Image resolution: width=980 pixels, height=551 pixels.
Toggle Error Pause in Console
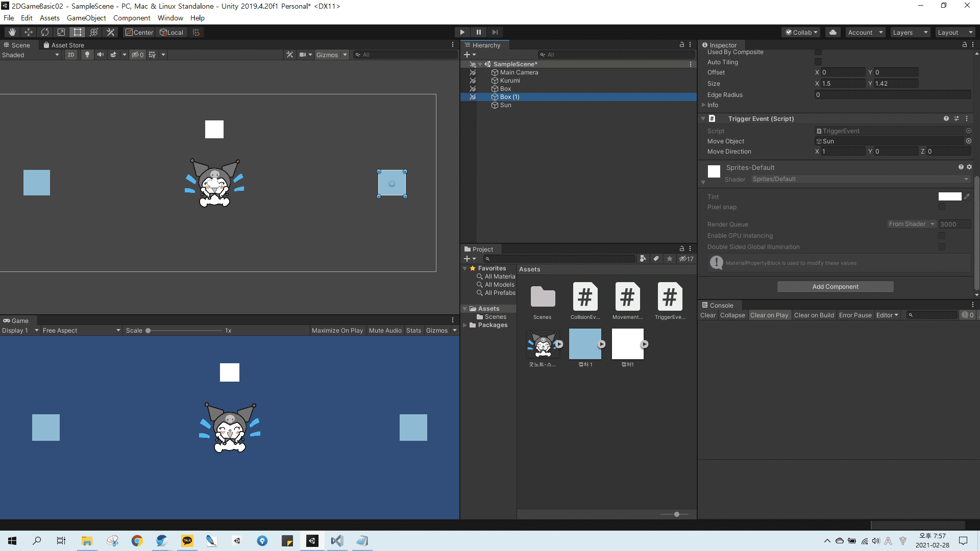coord(855,315)
